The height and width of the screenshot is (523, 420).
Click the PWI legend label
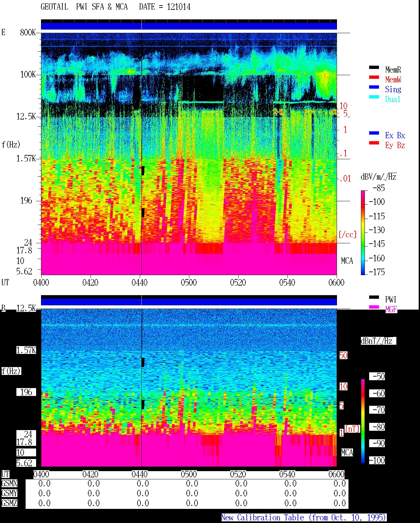391,299
